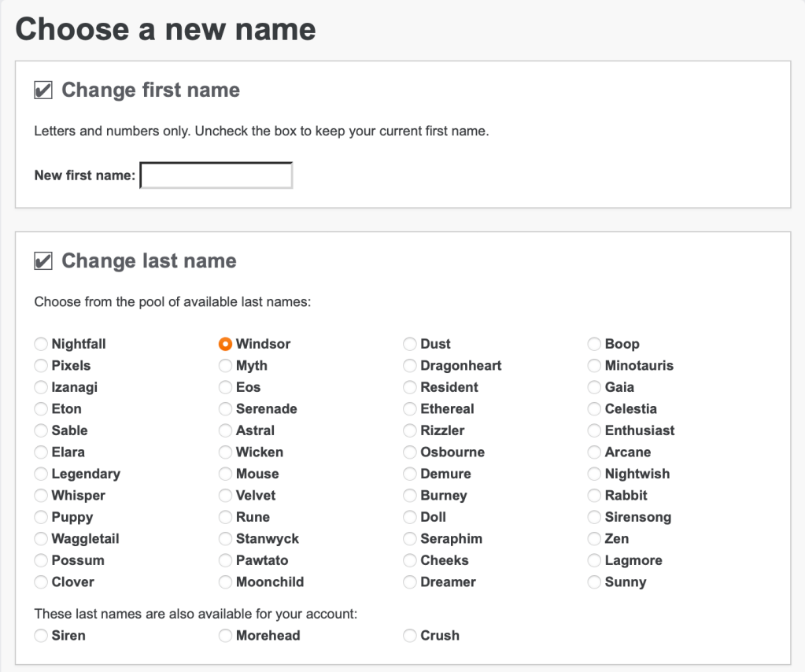This screenshot has width=805, height=672.
Task: Select the Serenade radio button
Action: click(226, 409)
